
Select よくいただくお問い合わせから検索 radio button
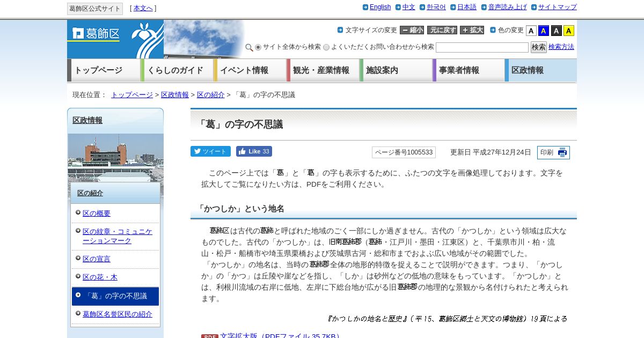[x=326, y=47]
